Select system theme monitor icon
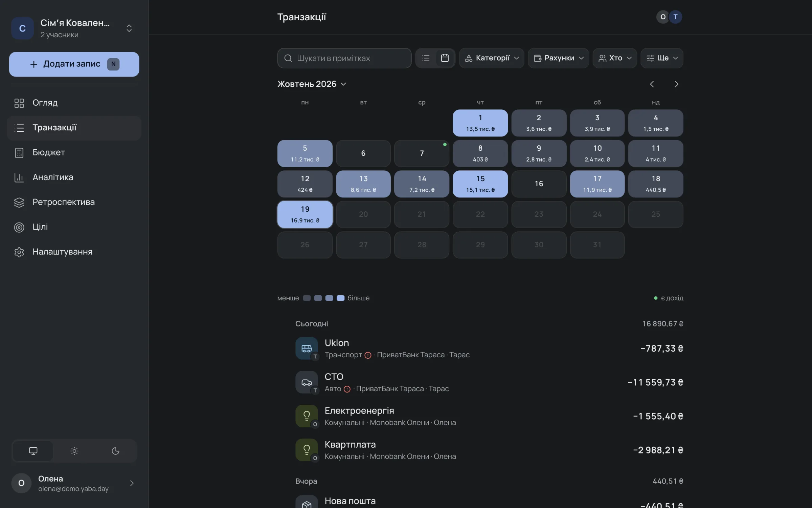 33,451
